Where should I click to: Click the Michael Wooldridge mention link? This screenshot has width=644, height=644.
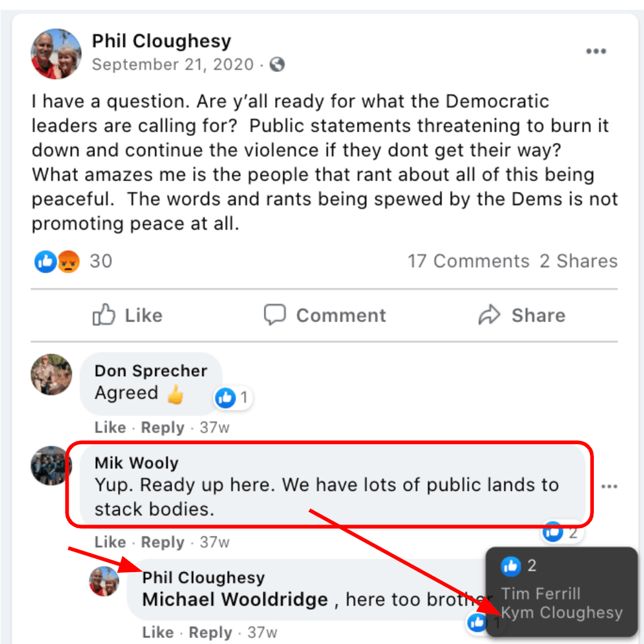click(235, 600)
